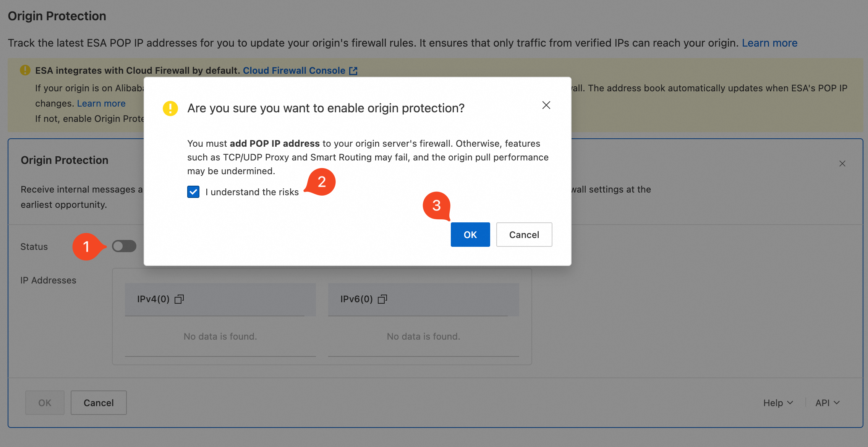Open the Cloud Firewall Console link

point(294,71)
